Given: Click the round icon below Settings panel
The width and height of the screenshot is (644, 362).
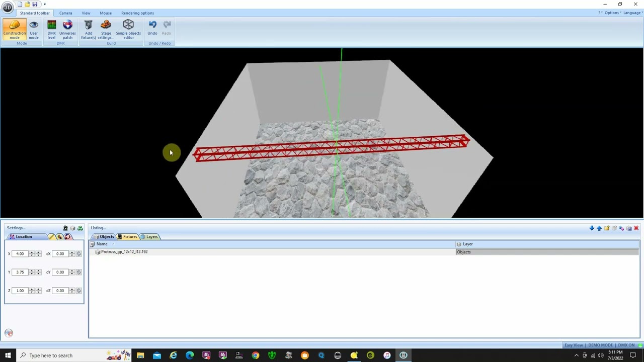Looking at the screenshot, I should 9,333.
